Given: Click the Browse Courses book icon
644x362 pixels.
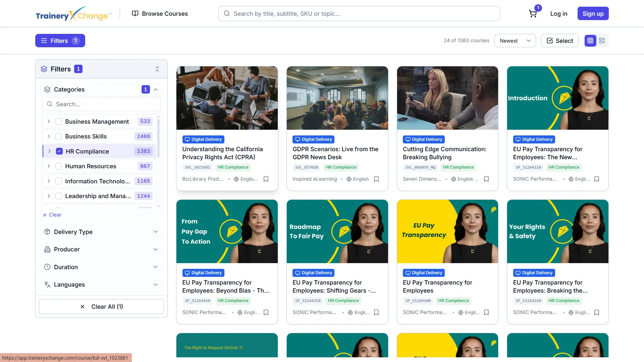Looking at the screenshot, I should pos(135,14).
